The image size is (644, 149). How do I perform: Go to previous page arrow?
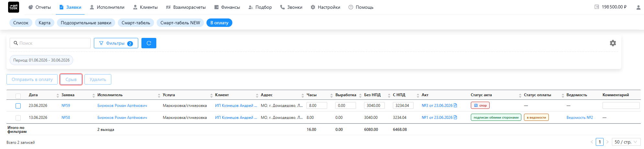[592, 142]
